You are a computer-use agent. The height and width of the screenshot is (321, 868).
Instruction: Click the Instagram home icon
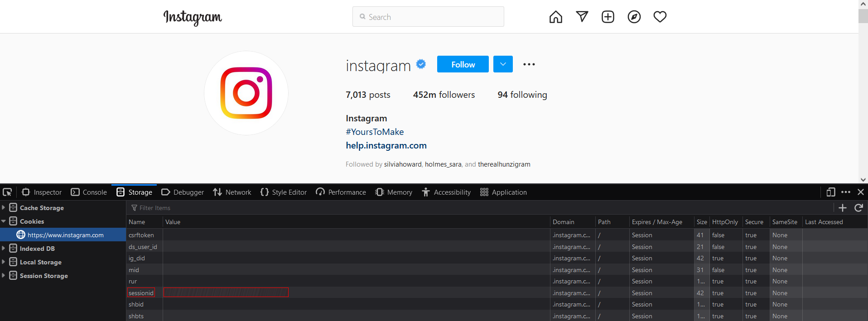(555, 17)
